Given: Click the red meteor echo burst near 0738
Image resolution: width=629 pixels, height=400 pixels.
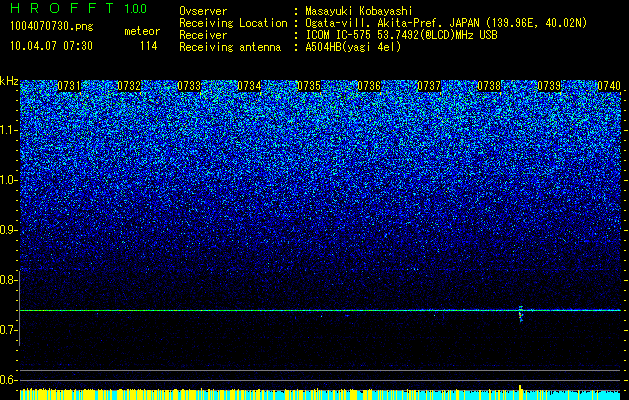Looking at the screenshot, I should pyautogui.click(x=521, y=314).
